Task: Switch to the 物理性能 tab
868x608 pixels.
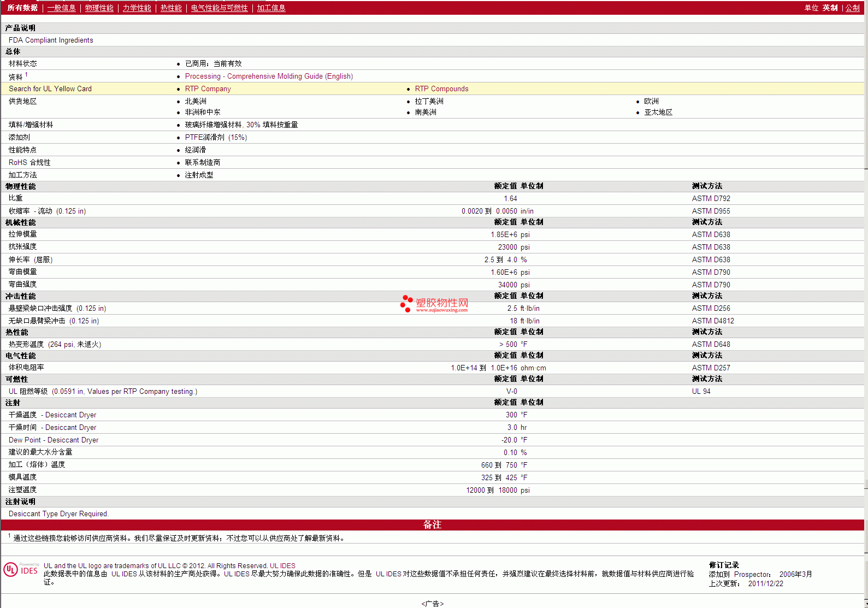Action: coord(99,8)
